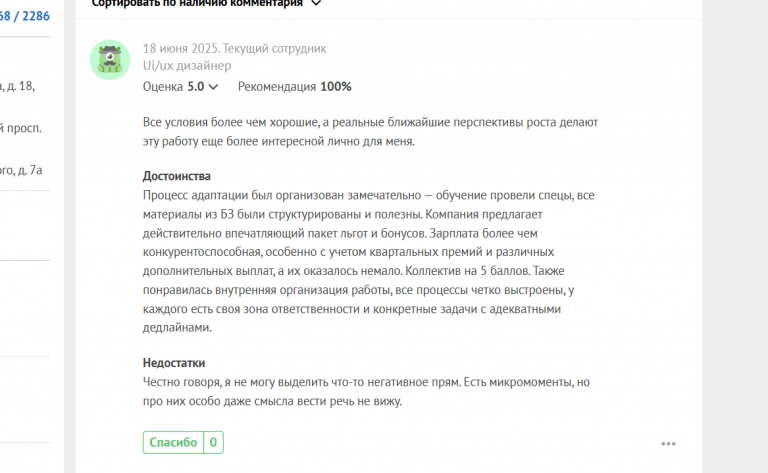Click the drawbacks text starting "Честно говоря"
The height and width of the screenshot is (473, 768).
366,391
